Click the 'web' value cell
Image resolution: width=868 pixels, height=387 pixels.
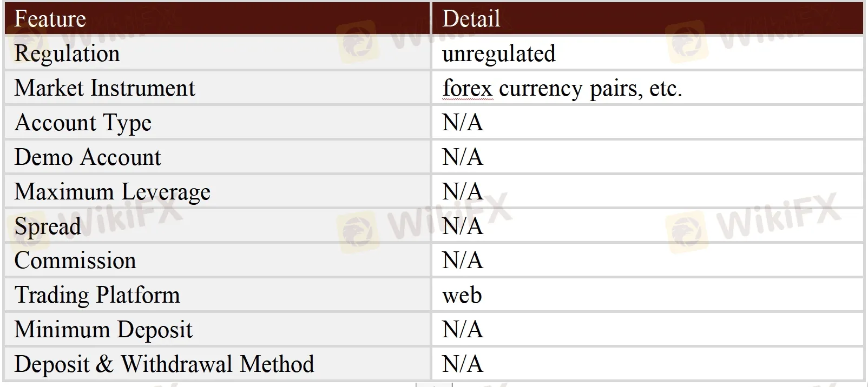pyautogui.click(x=462, y=295)
